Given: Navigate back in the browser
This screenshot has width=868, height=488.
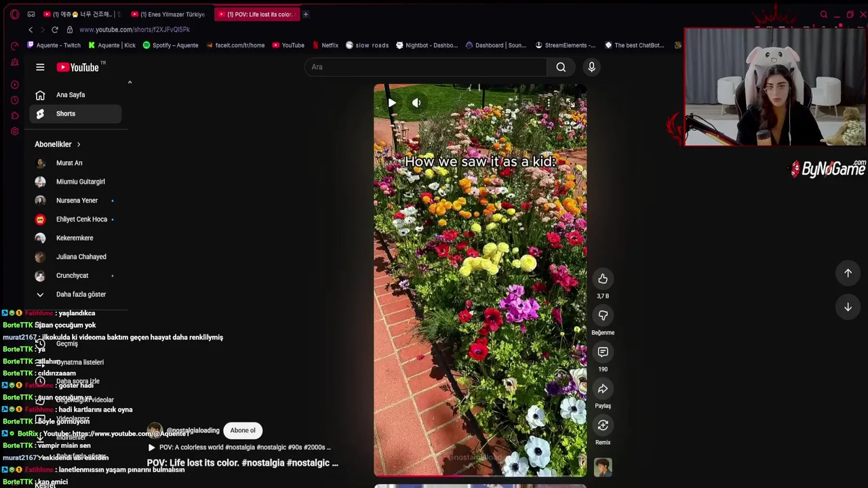Looking at the screenshot, I should pyautogui.click(x=31, y=30).
